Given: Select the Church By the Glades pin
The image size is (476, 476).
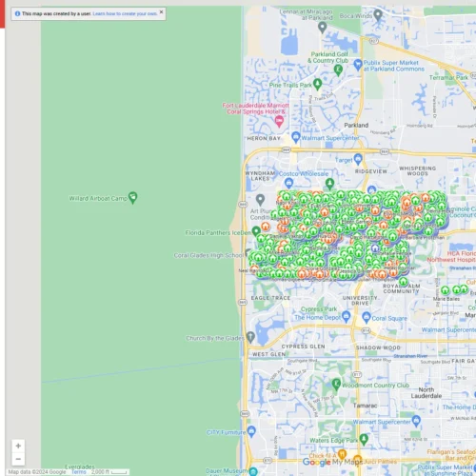Looking at the screenshot, I should 250,337.
